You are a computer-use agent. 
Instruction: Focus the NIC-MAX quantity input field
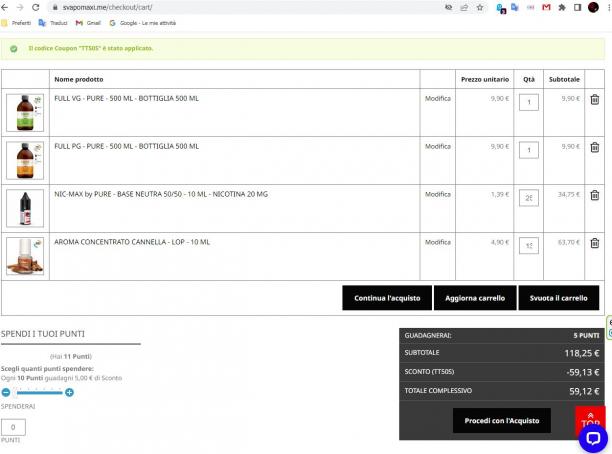click(529, 198)
